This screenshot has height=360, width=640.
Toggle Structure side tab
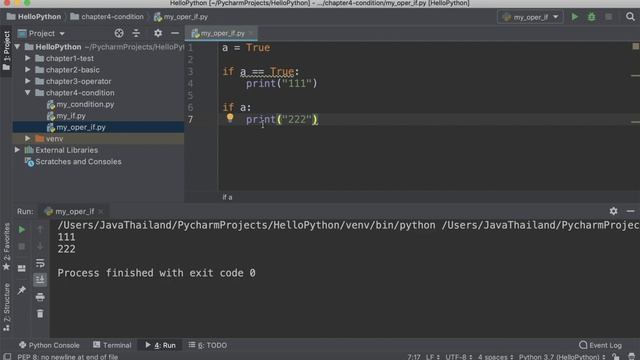tap(6, 307)
